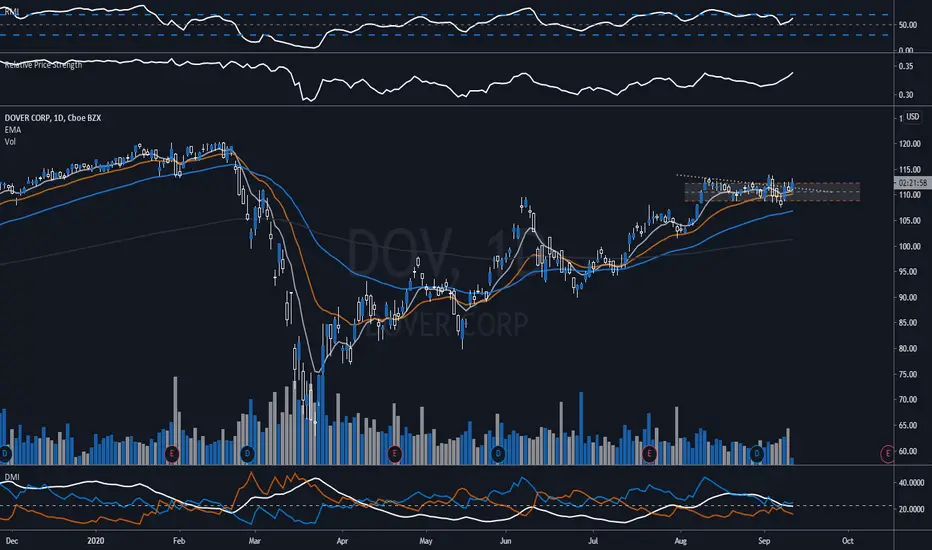This screenshot has width=932, height=550.
Task: Click the earnings marker E after Jul
Action: pos(648,454)
